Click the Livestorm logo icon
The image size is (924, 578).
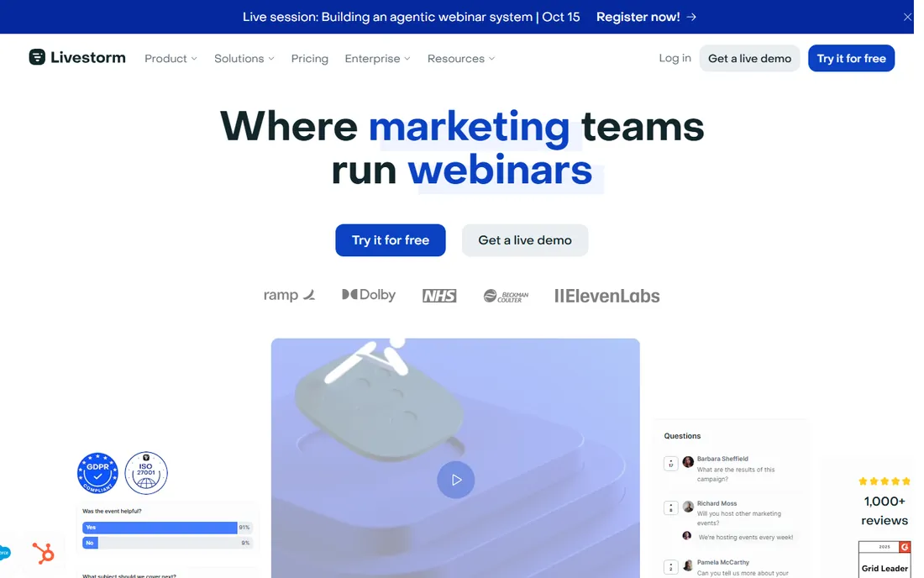(x=36, y=57)
